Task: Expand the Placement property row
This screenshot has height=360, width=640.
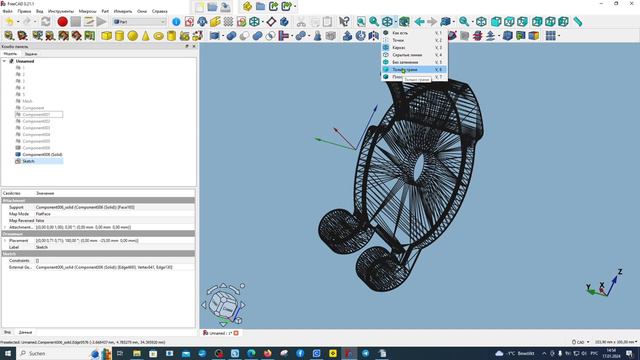Action: tap(5, 241)
